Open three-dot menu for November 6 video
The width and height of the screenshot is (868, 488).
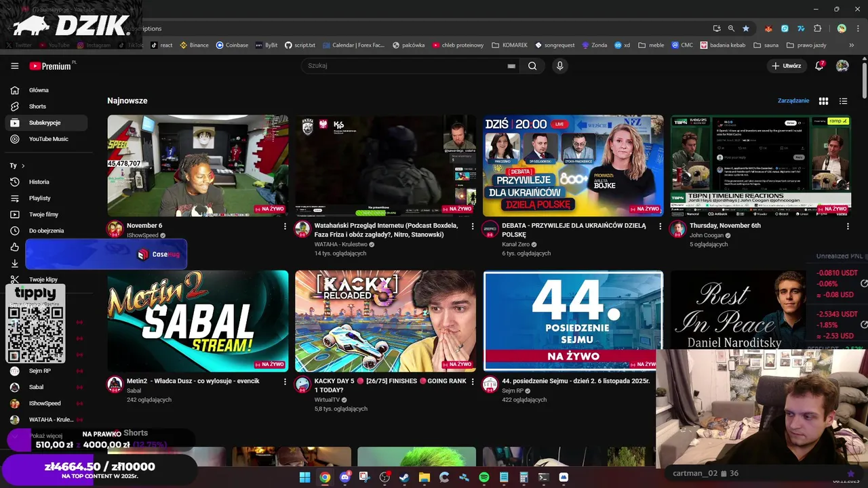coord(285,226)
